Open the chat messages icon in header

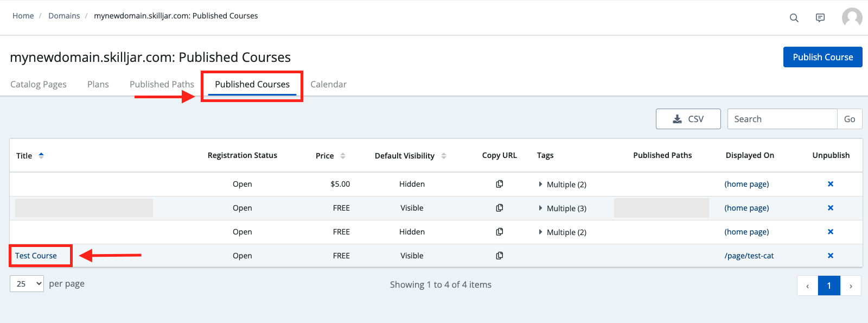tap(820, 18)
